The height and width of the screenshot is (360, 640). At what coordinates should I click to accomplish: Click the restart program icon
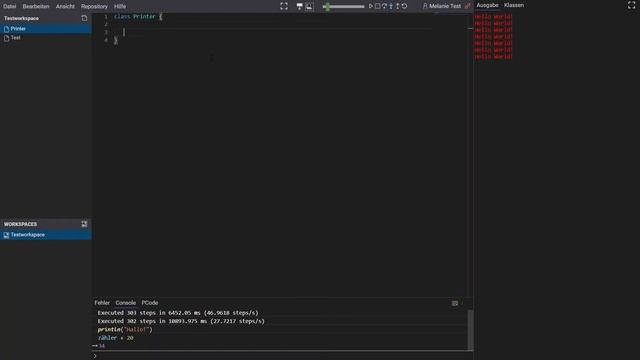click(404, 6)
